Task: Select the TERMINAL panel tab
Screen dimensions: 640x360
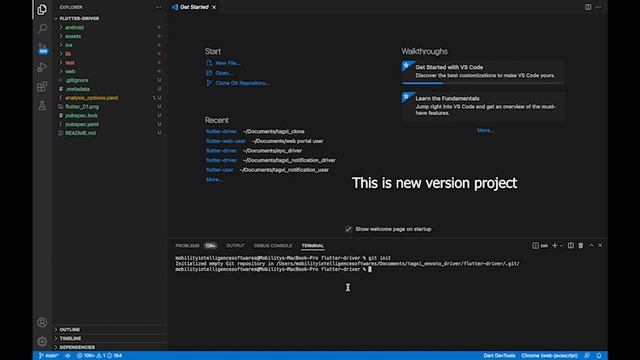Action: tap(313, 245)
